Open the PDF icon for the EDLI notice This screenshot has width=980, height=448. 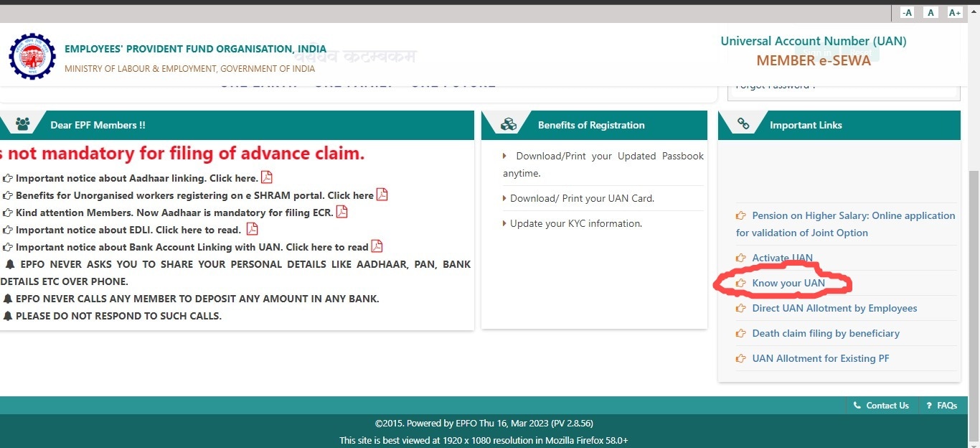(x=253, y=229)
